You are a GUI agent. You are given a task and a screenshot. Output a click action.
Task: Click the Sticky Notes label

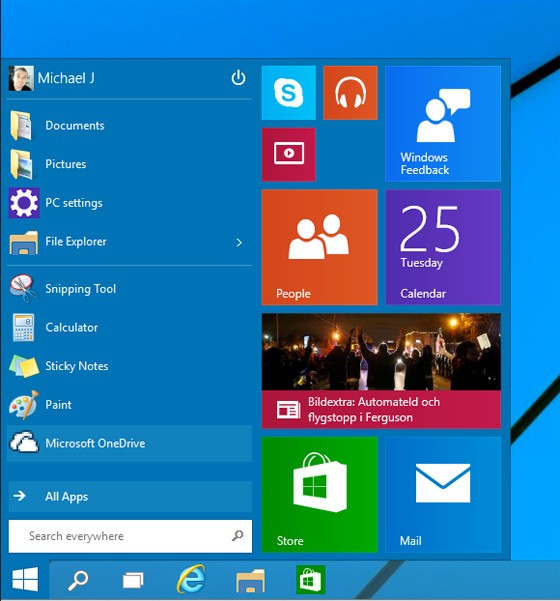(x=77, y=366)
